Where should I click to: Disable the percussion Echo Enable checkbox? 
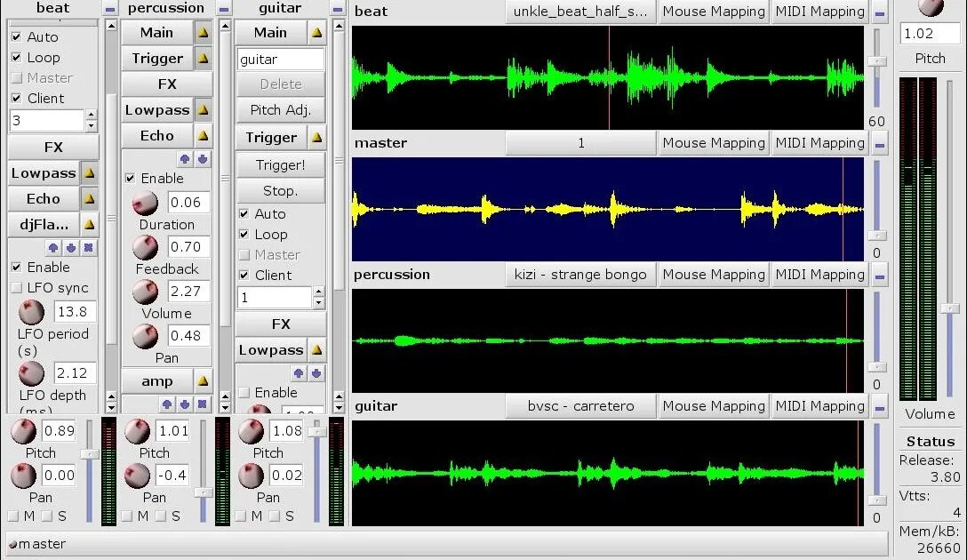pyautogui.click(x=130, y=179)
